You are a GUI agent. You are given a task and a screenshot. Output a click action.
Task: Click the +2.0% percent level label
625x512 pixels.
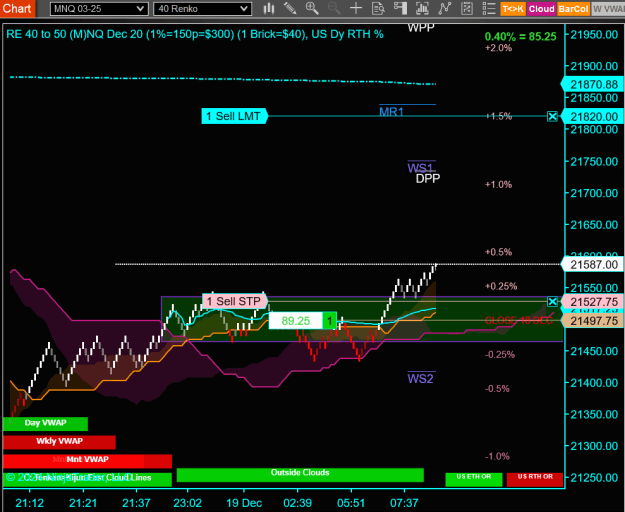click(x=498, y=48)
